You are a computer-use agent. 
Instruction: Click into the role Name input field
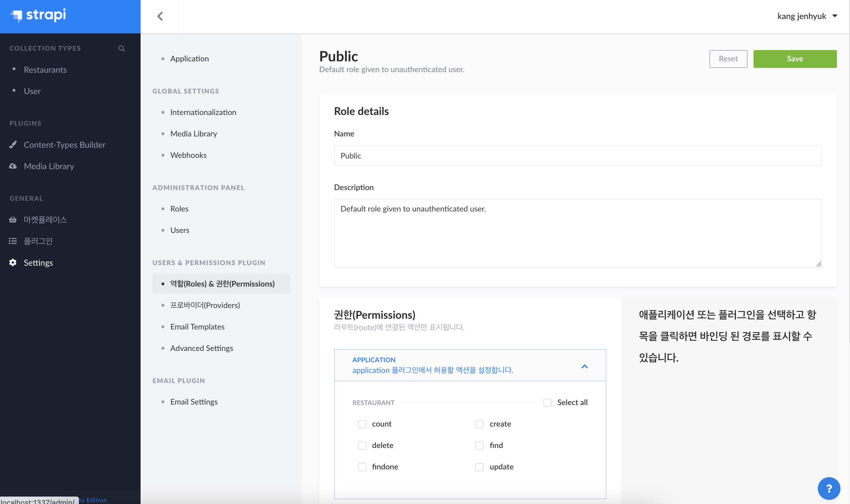coord(577,155)
